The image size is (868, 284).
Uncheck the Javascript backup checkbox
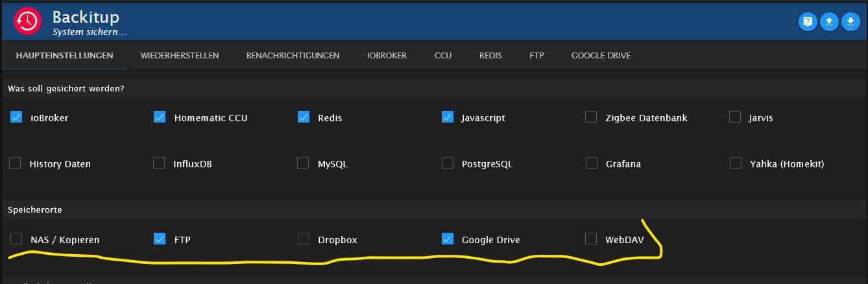pyautogui.click(x=447, y=117)
